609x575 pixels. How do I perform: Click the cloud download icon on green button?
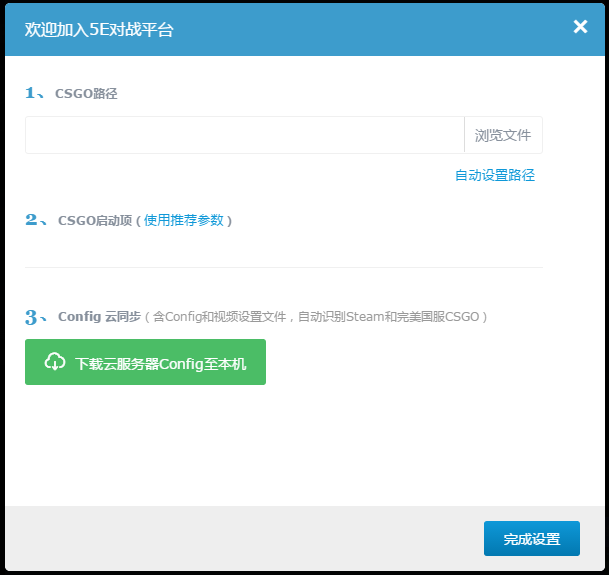(55, 362)
